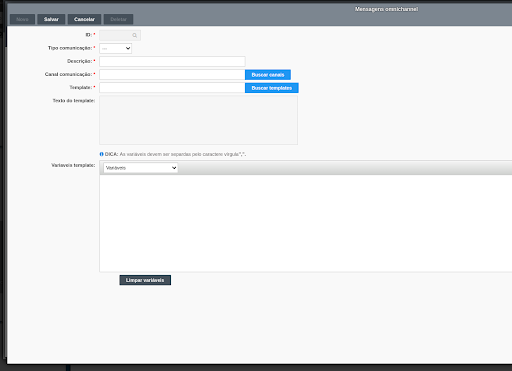Click Buscar canais to search channels
Viewport: 512px width, 371px height.
point(268,75)
